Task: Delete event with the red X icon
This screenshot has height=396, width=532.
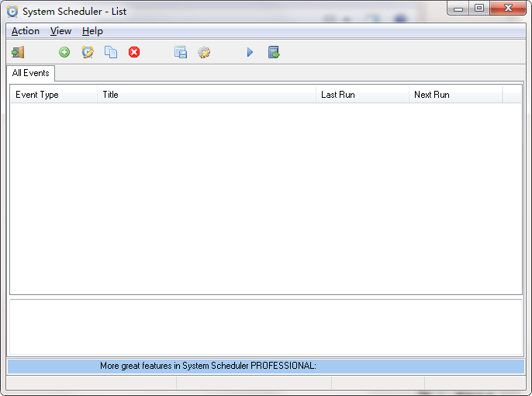Action: (x=134, y=52)
